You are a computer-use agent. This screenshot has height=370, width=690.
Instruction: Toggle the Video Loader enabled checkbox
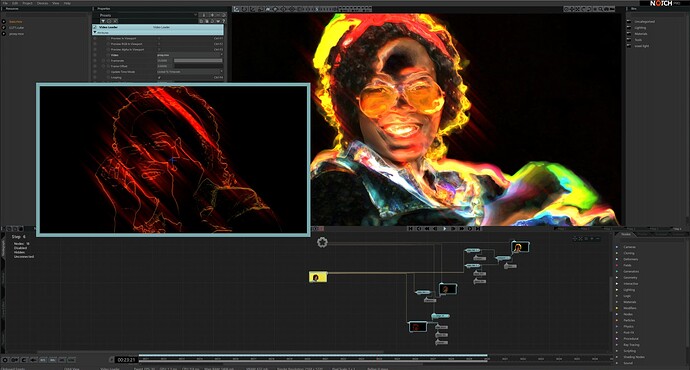[x=95, y=27]
